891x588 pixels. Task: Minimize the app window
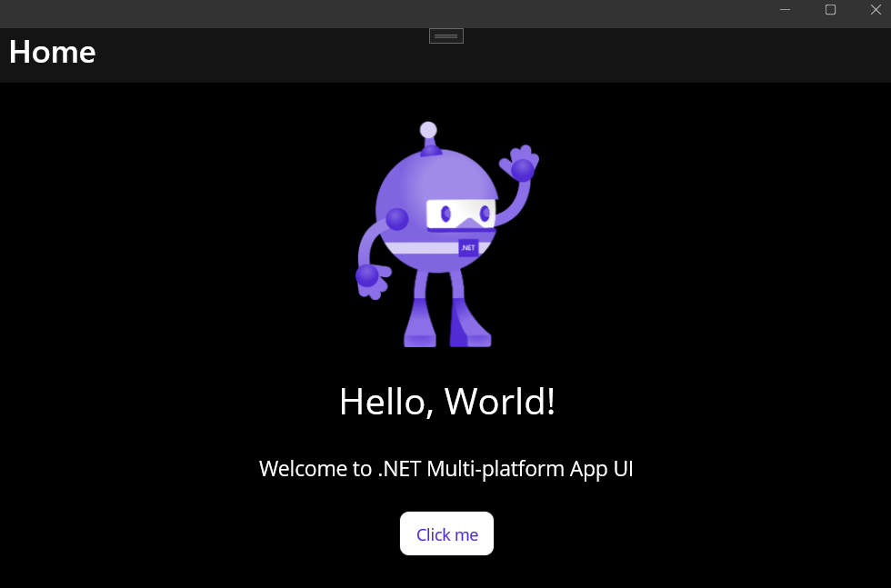(x=785, y=10)
